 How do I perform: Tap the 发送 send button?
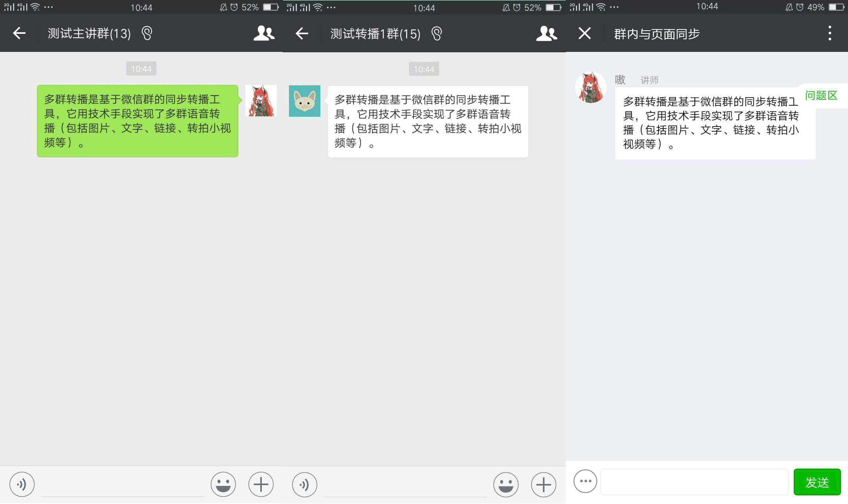click(x=817, y=481)
